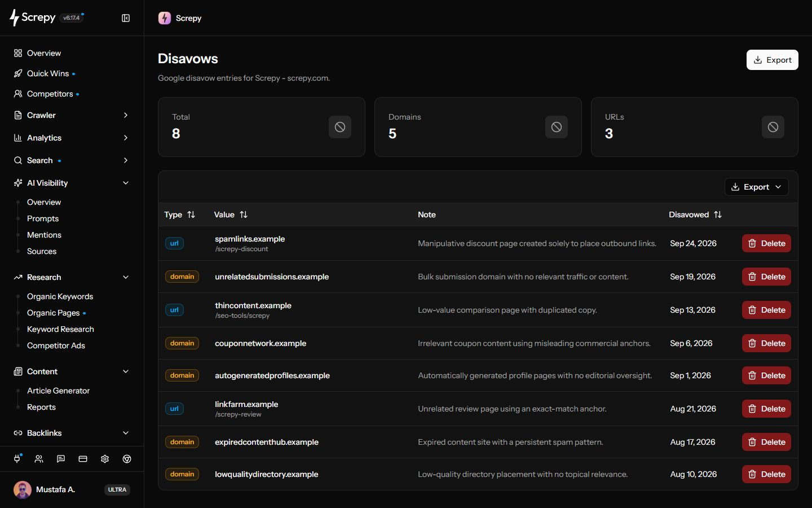
Task: Go to Quick Wins in the sidebar
Action: point(48,73)
